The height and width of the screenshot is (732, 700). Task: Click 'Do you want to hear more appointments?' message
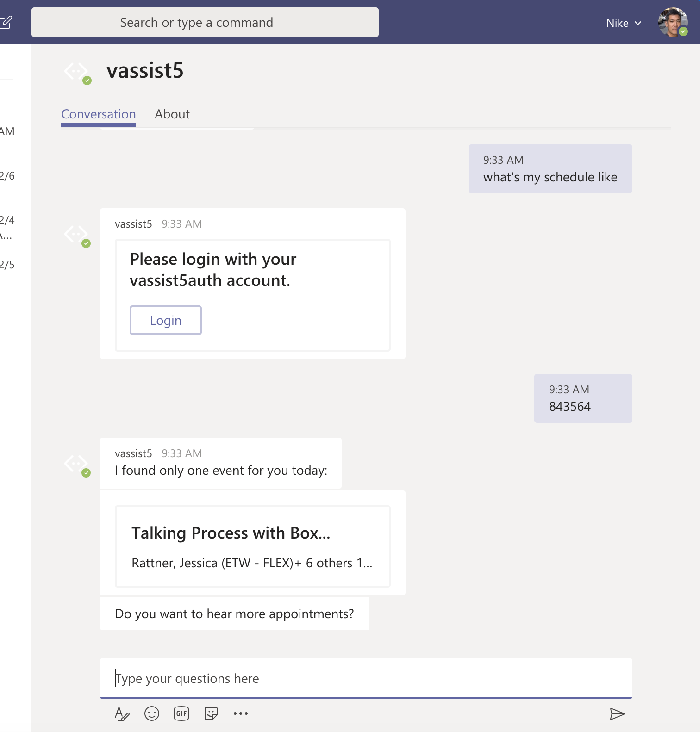tap(234, 614)
